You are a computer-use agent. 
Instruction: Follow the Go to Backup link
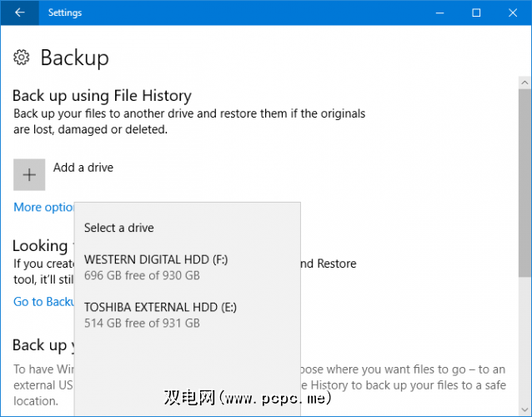[43, 302]
